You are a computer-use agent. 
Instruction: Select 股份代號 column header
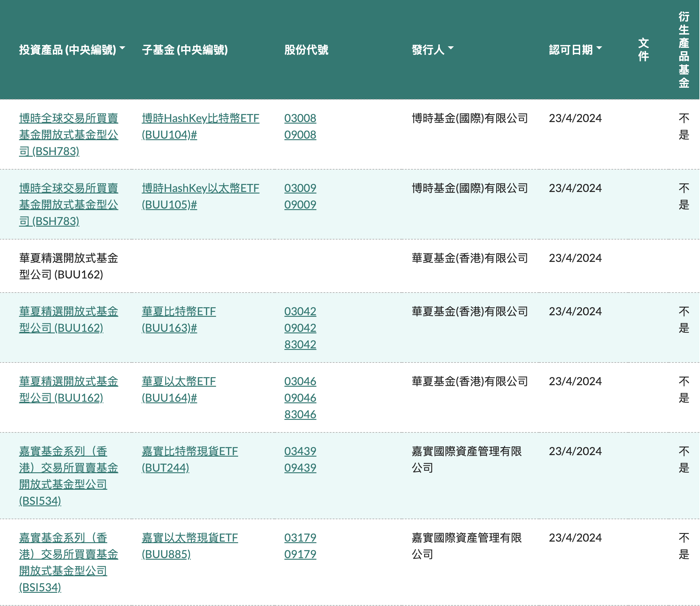click(x=306, y=50)
